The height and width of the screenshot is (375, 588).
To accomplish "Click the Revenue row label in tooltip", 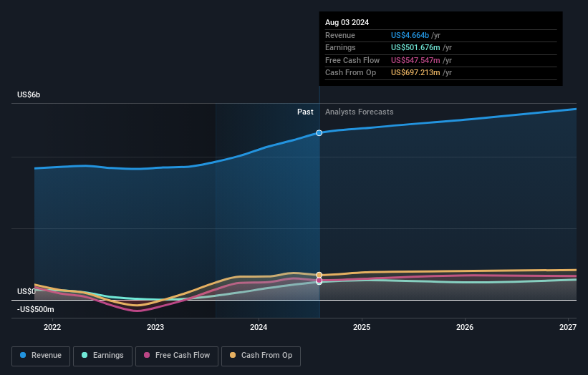I will pyautogui.click(x=339, y=35).
